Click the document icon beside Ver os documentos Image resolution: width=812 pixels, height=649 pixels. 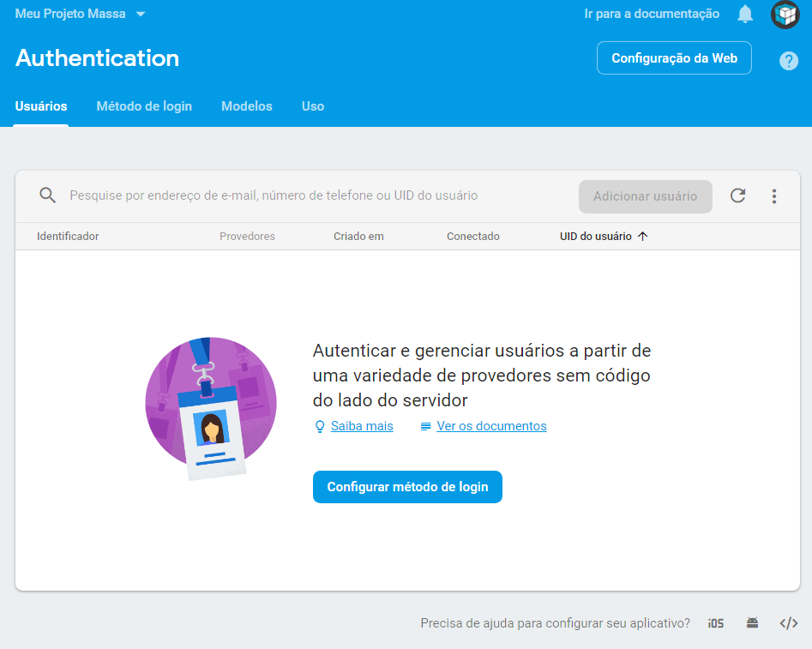[425, 426]
